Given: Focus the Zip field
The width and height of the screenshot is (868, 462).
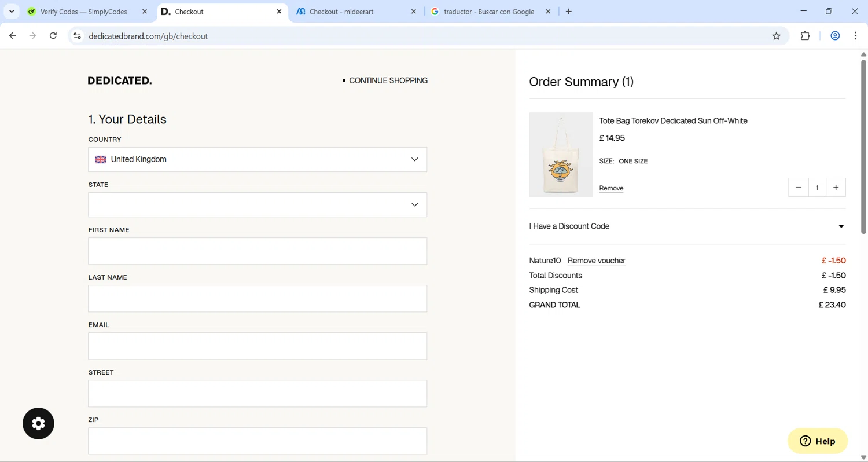Looking at the screenshot, I should (258, 441).
